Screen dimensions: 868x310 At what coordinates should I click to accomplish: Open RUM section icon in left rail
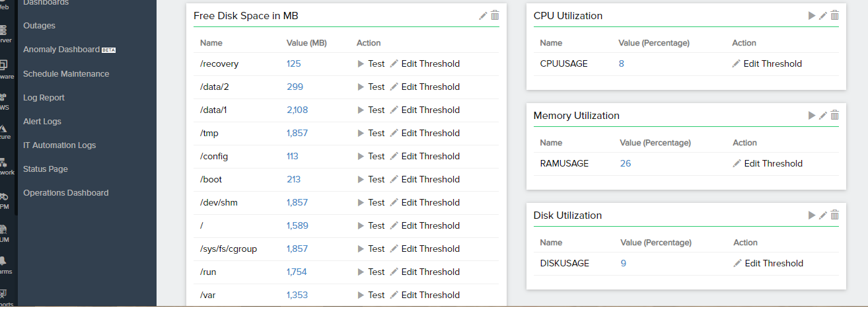(x=3, y=229)
